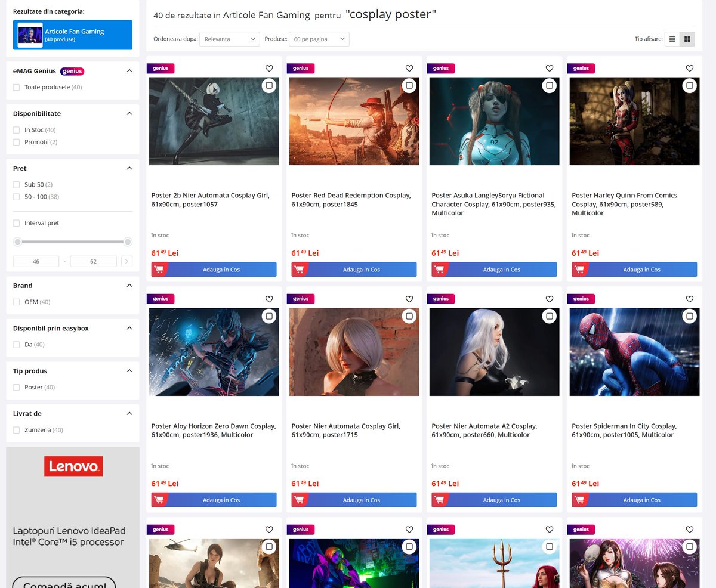Check the In Stoc availability filter

click(17, 130)
